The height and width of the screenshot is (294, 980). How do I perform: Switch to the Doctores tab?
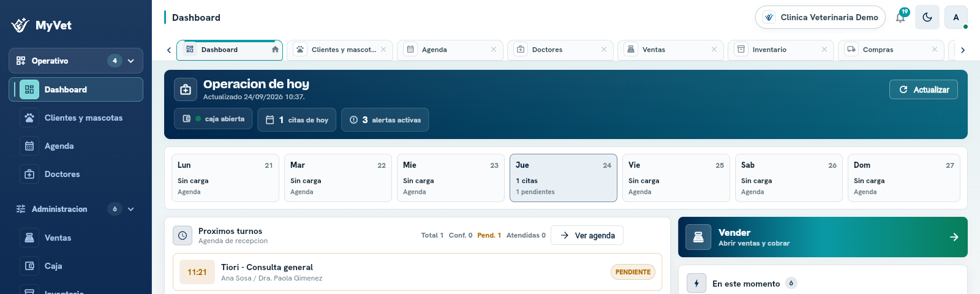click(x=560, y=50)
